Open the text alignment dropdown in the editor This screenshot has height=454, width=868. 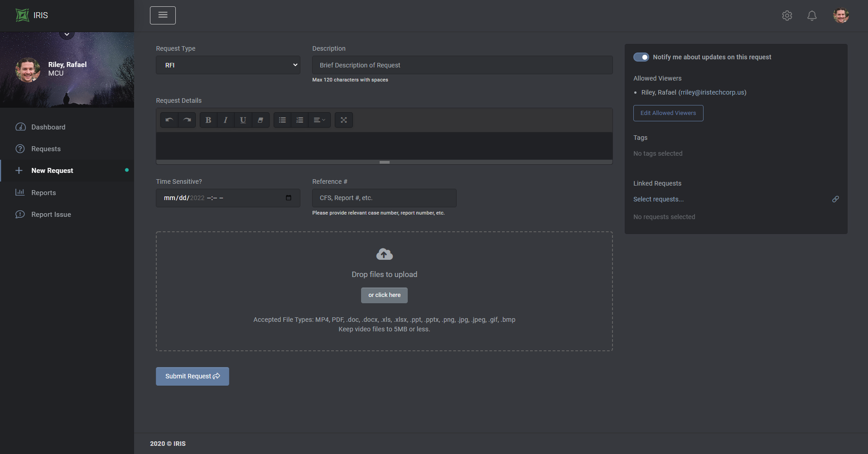[319, 120]
